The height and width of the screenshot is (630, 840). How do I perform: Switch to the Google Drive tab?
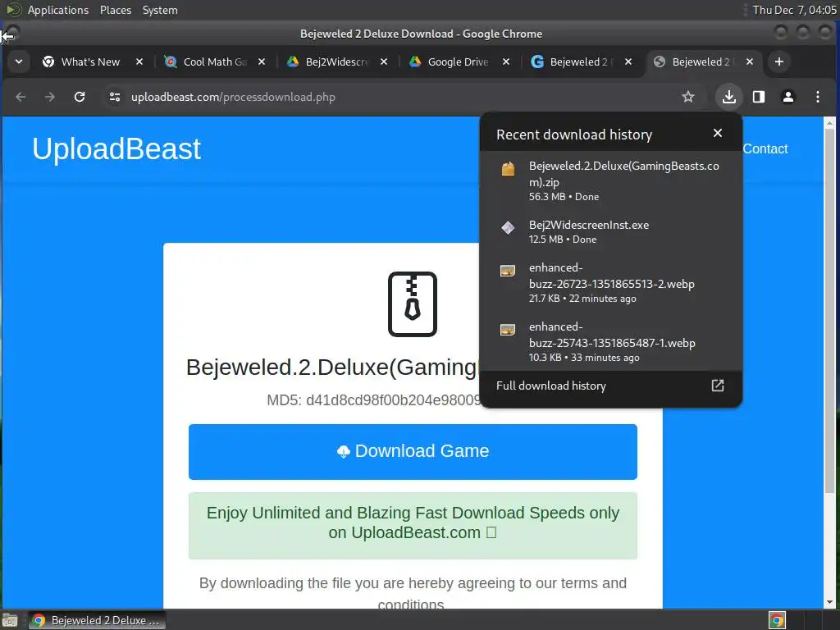[458, 62]
